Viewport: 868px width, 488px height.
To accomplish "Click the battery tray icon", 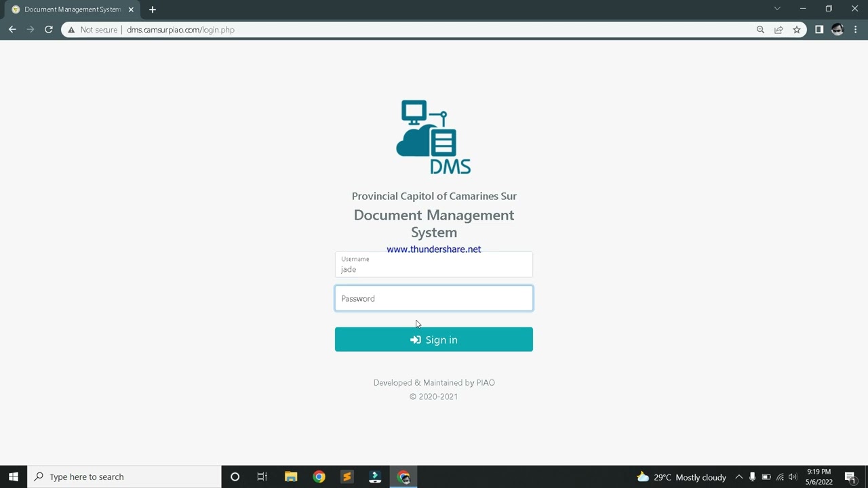I will click(x=766, y=477).
